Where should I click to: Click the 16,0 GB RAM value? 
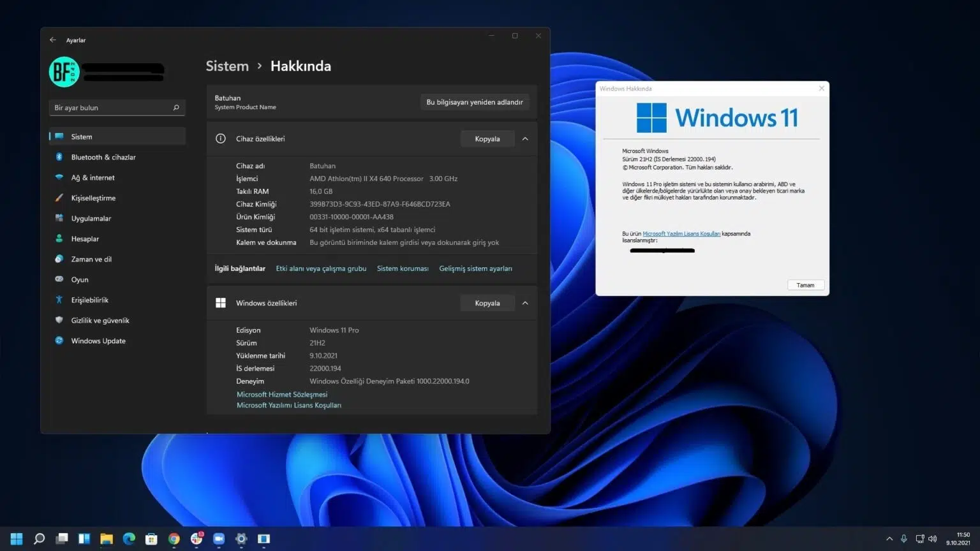[x=321, y=191]
